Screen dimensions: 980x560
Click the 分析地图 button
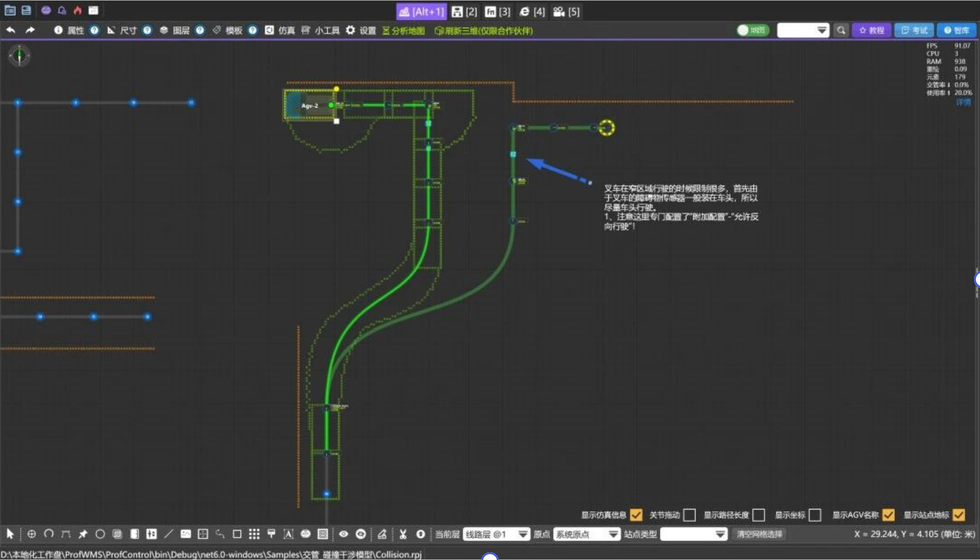403,31
